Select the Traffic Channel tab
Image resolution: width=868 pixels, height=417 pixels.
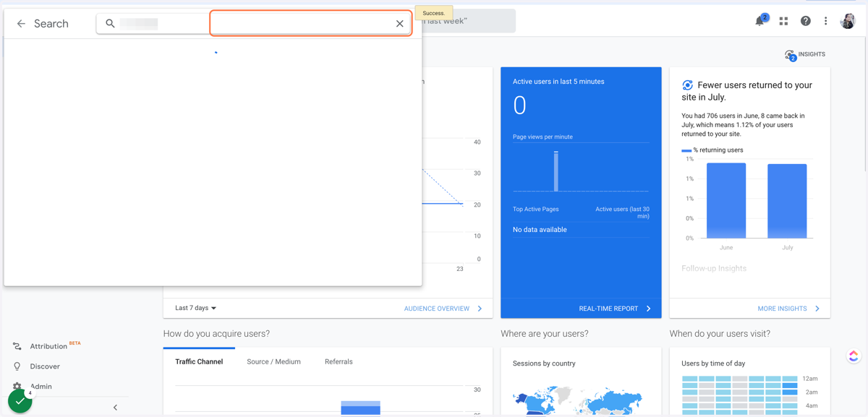click(x=199, y=361)
